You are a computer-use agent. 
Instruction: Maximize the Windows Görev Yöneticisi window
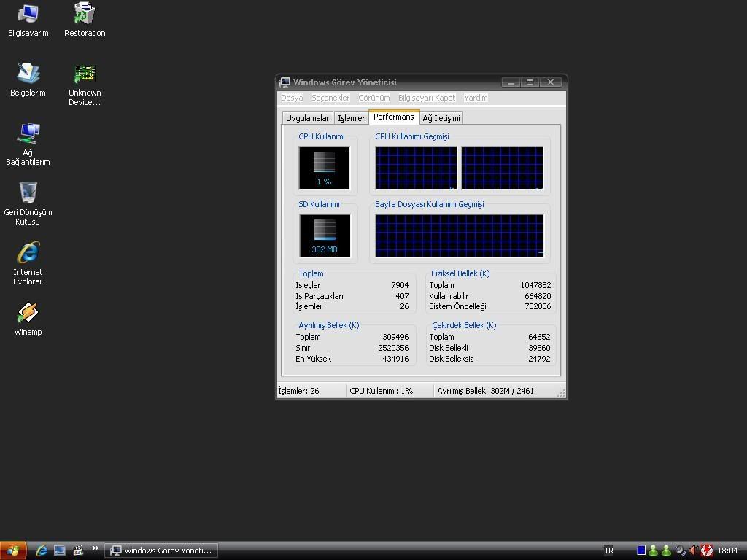point(530,82)
